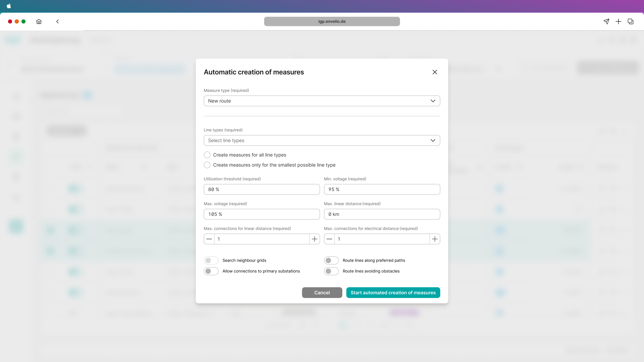Viewport: 644px width, 362px height.
Task: Click Start automated creation of measures
Action: coord(393,293)
